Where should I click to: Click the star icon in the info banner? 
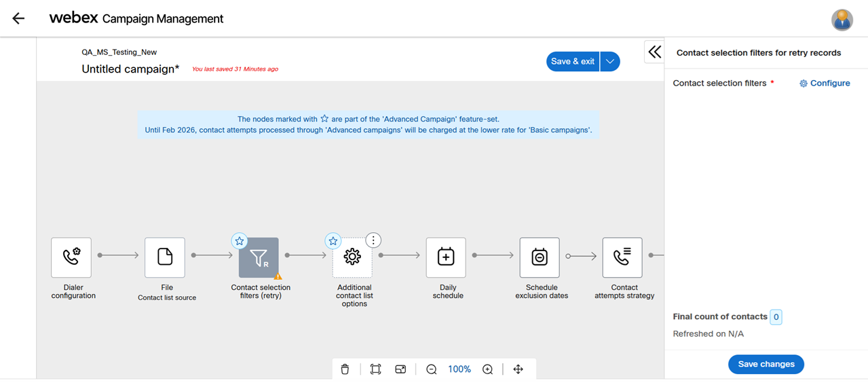[324, 118]
